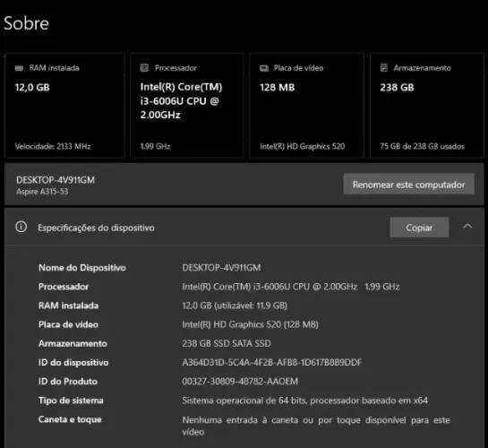Click the RAM instalada memory icon

[19, 68]
